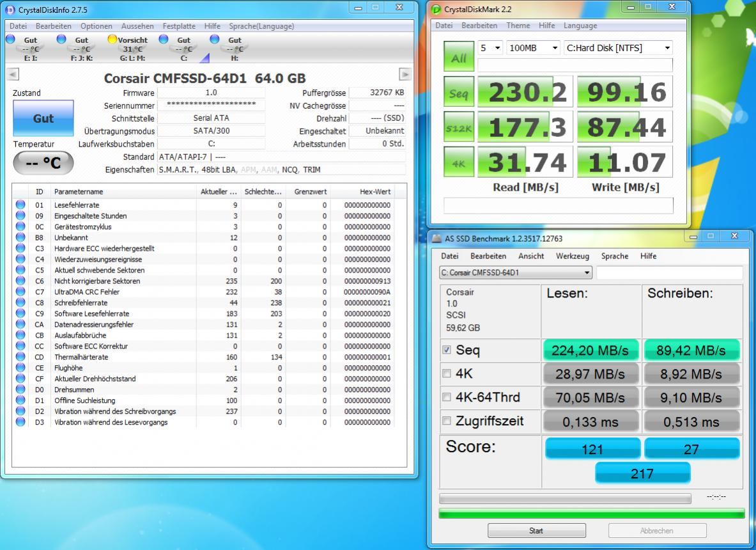Screen dimensions: 756x550
Task: Enable the 4K test checkbox in AS SSD
Action: (x=447, y=373)
